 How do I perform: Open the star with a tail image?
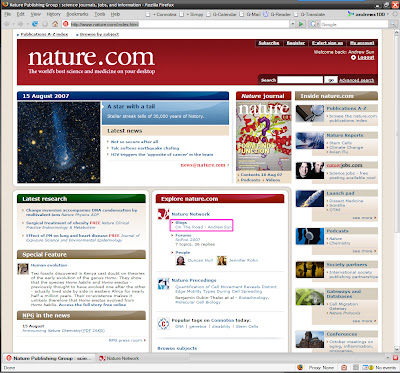(x=59, y=142)
